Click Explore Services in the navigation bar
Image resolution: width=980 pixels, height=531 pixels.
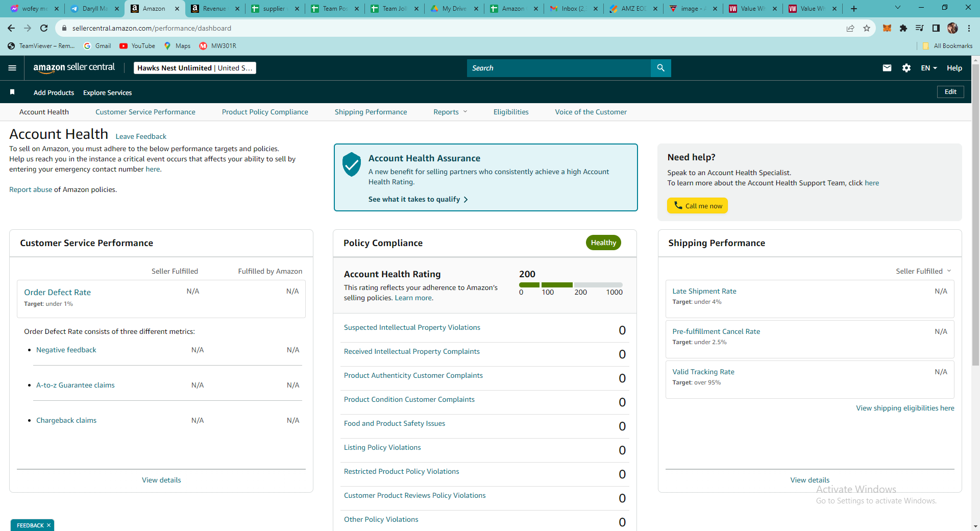pos(108,92)
